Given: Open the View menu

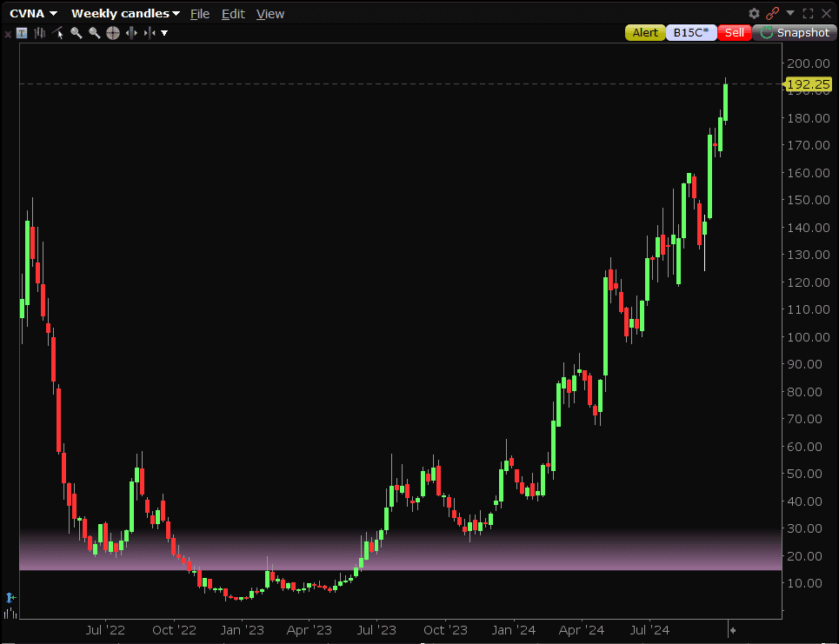Looking at the screenshot, I should point(270,14).
